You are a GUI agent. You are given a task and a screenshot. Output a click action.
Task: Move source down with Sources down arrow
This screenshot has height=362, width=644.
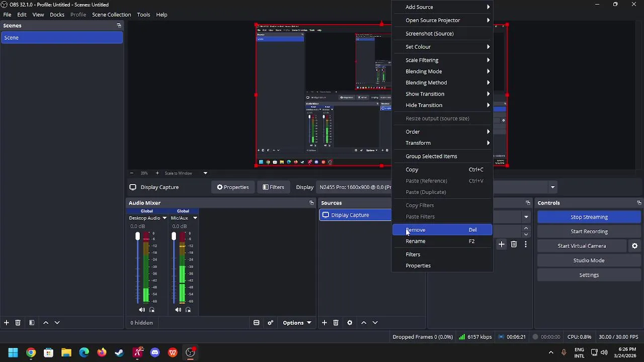375,323
